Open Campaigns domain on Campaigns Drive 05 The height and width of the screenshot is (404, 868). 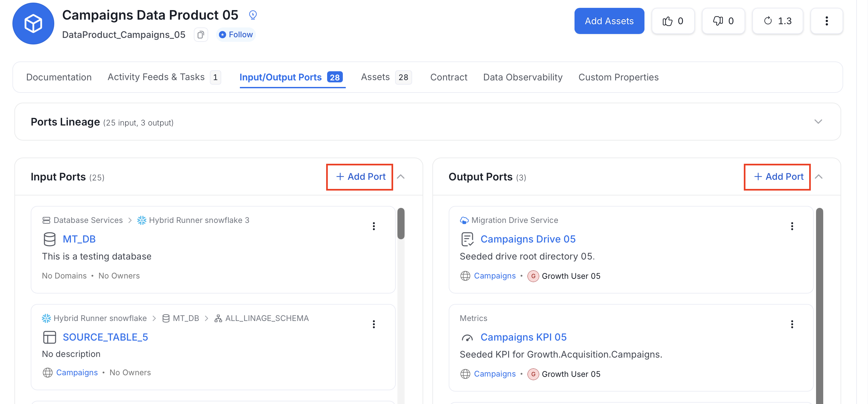coord(495,276)
